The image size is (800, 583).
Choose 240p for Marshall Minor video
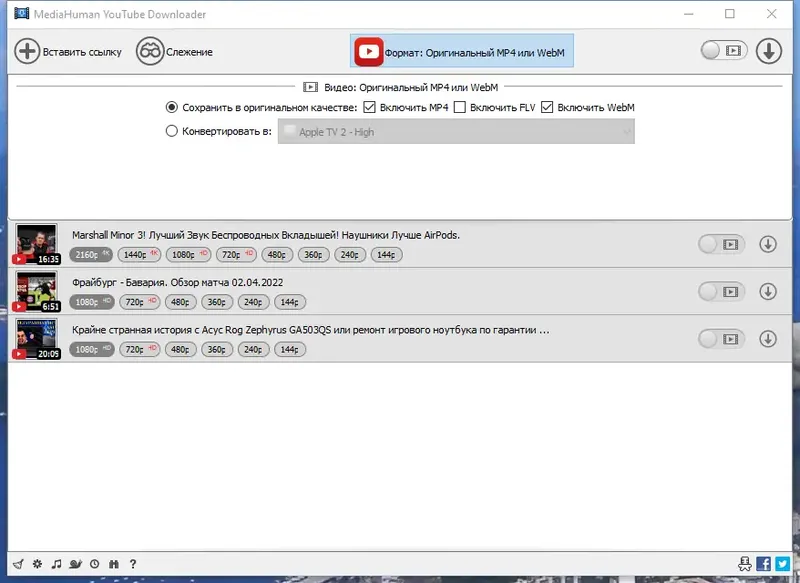click(x=350, y=255)
